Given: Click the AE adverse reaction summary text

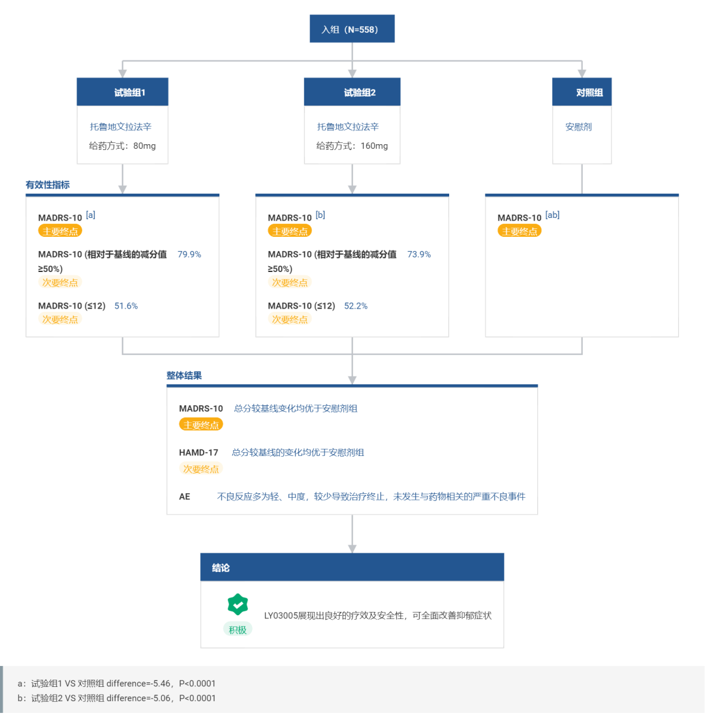Looking at the screenshot, I should (371, 496).
